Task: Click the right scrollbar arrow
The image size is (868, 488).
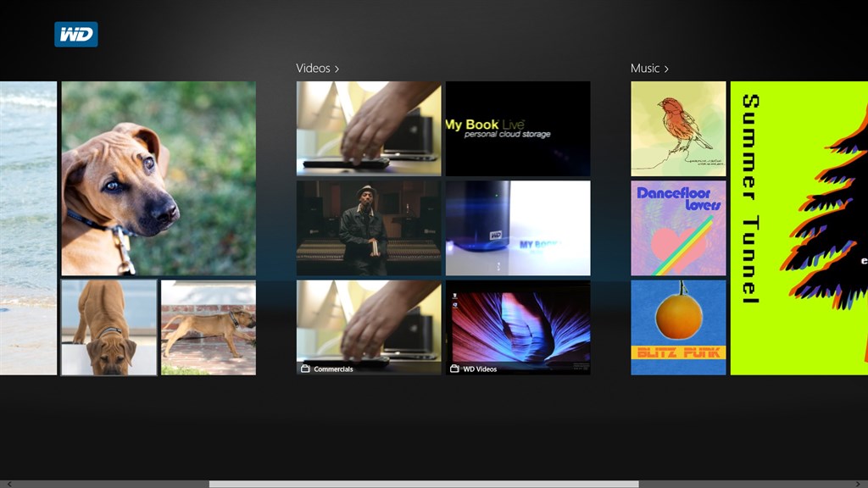Action: [x=858, y=484]
